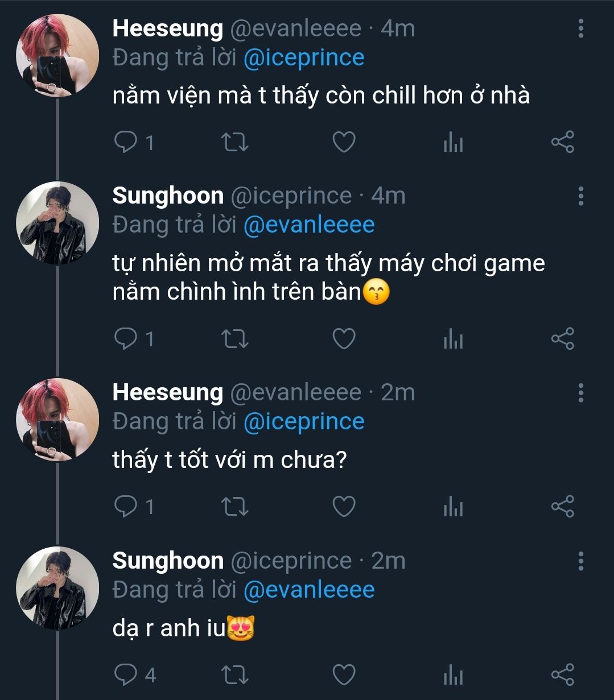Like Heeseung's "thấy t tốt với m chưa?" tweet
Image resolution: width=614 pixels, height=700 pixels.
344,506
